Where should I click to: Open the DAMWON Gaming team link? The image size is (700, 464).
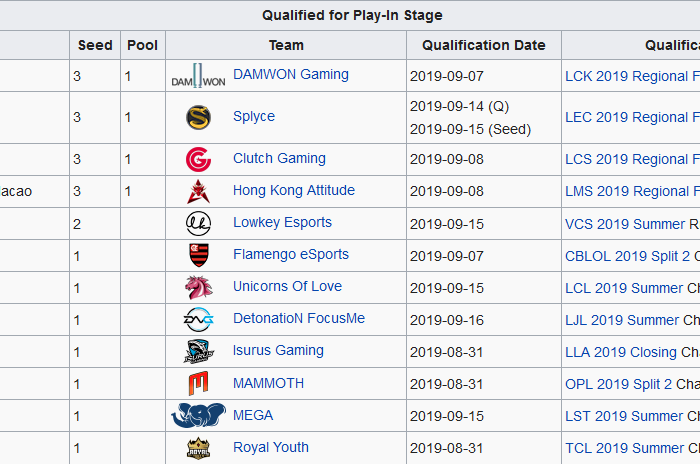290,74
